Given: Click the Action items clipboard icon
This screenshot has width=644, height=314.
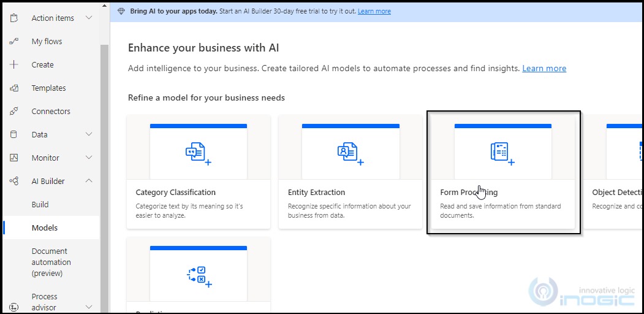Looking at the screenshot, I should (x=14, y=18).
